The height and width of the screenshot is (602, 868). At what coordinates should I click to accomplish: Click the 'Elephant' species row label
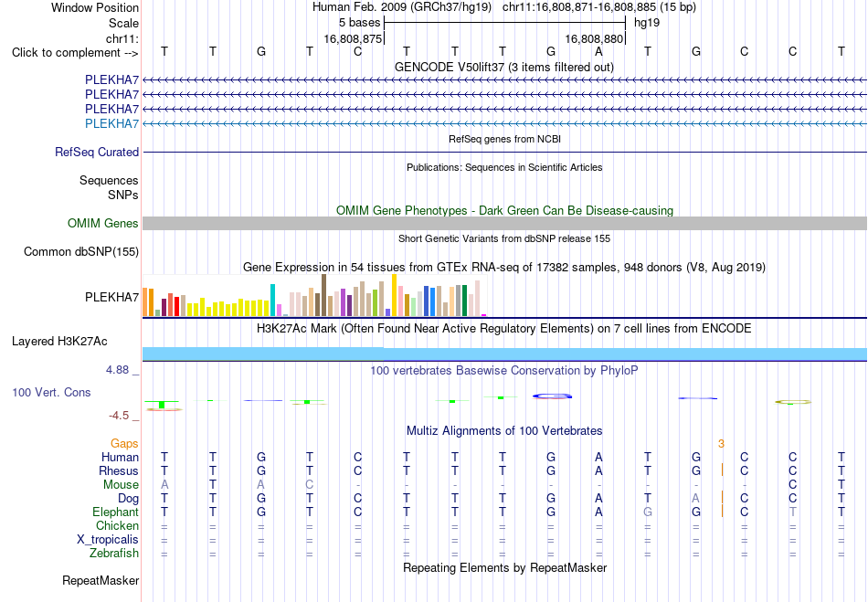(x=116, y=512)
